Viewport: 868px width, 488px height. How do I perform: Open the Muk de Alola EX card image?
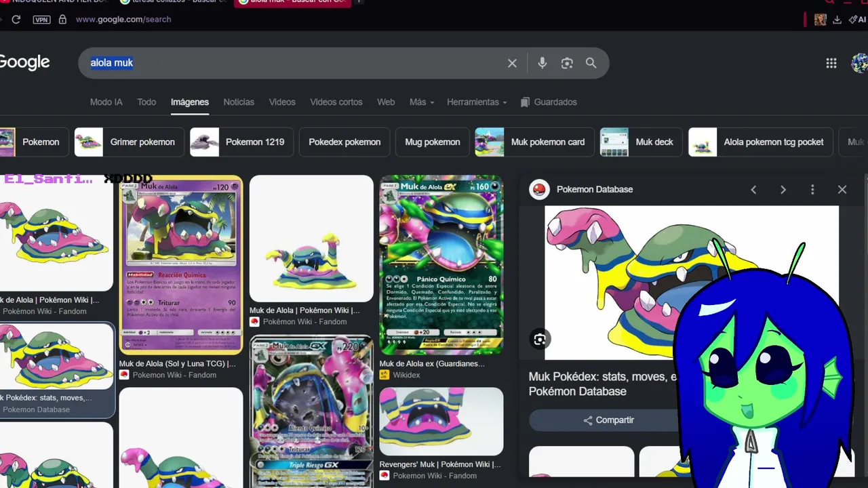pos(441,265)
